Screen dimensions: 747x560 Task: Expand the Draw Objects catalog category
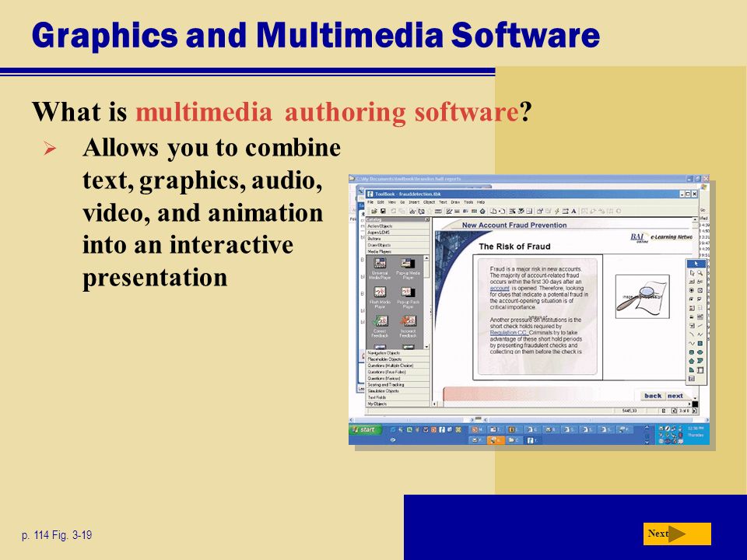point(398,245)
